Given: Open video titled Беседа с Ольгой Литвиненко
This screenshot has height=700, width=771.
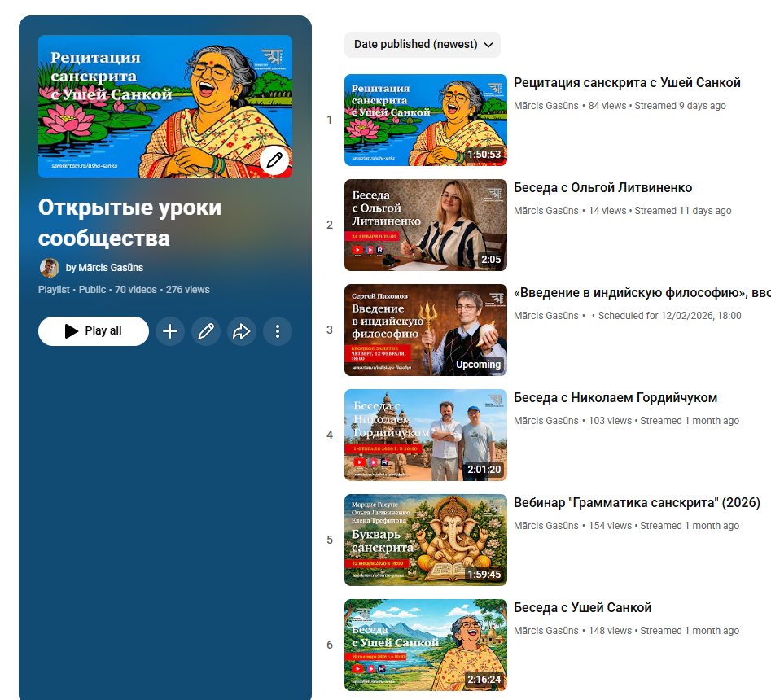Looking at the screenshot, I should [x=602, y=188].
